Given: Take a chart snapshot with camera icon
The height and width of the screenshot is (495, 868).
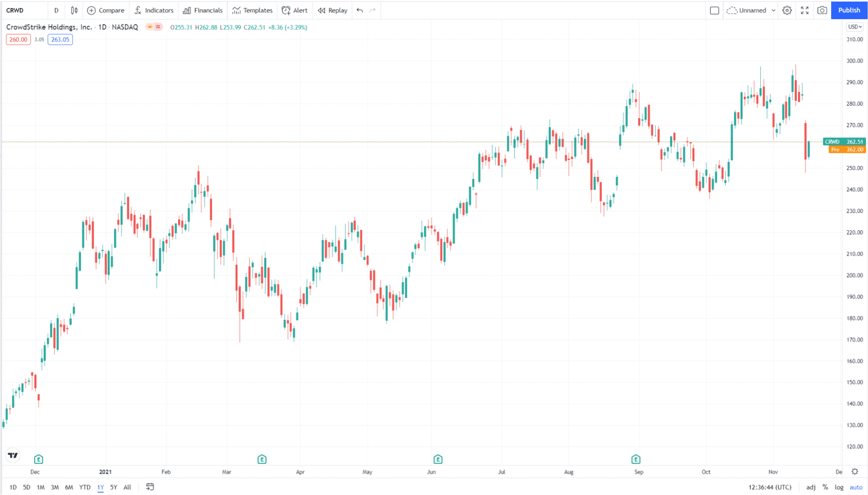Looking at the screenshot, I should [822, 10].
